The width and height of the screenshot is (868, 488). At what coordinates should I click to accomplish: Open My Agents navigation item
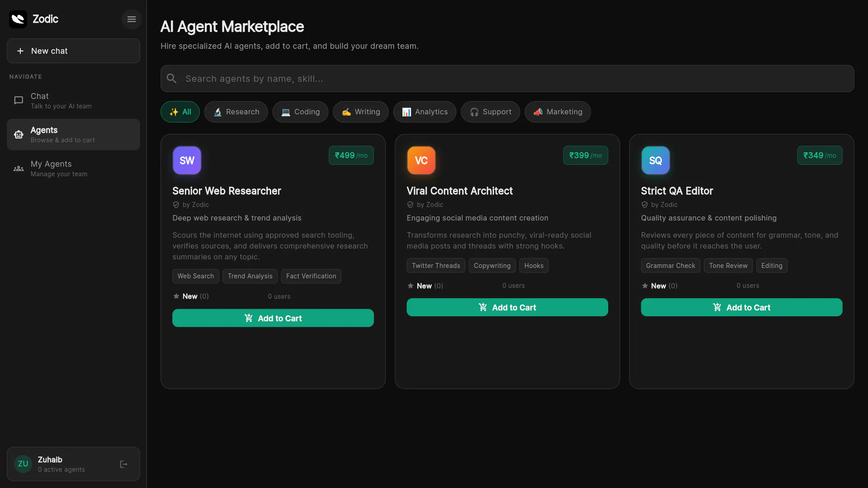(x=73, y=169)
